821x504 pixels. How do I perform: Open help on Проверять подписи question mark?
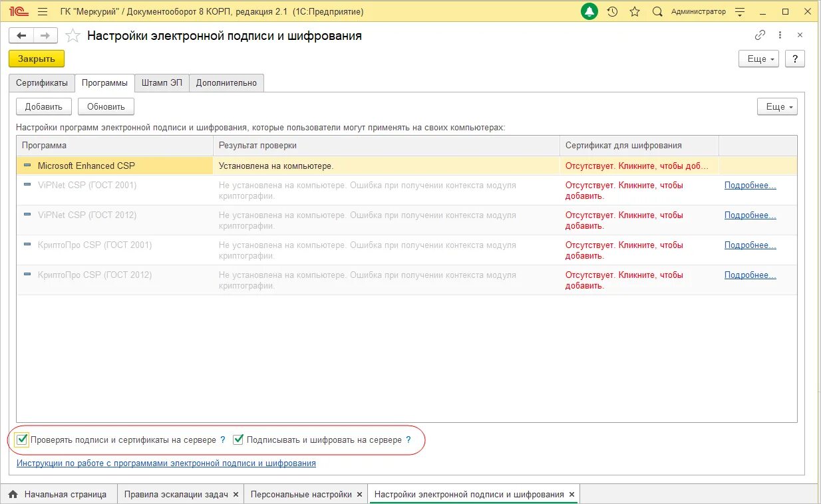click(223, 440)
